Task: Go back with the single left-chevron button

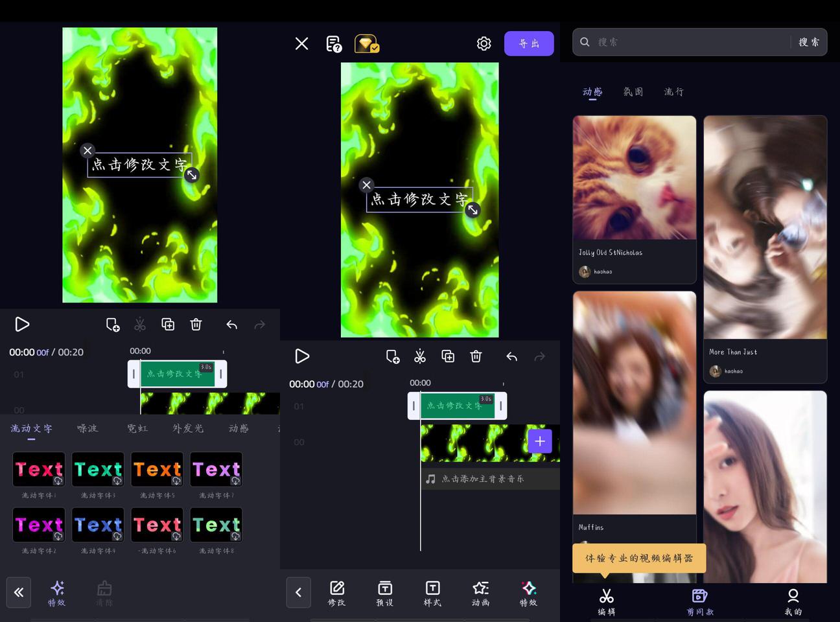Action: [299, 592]
